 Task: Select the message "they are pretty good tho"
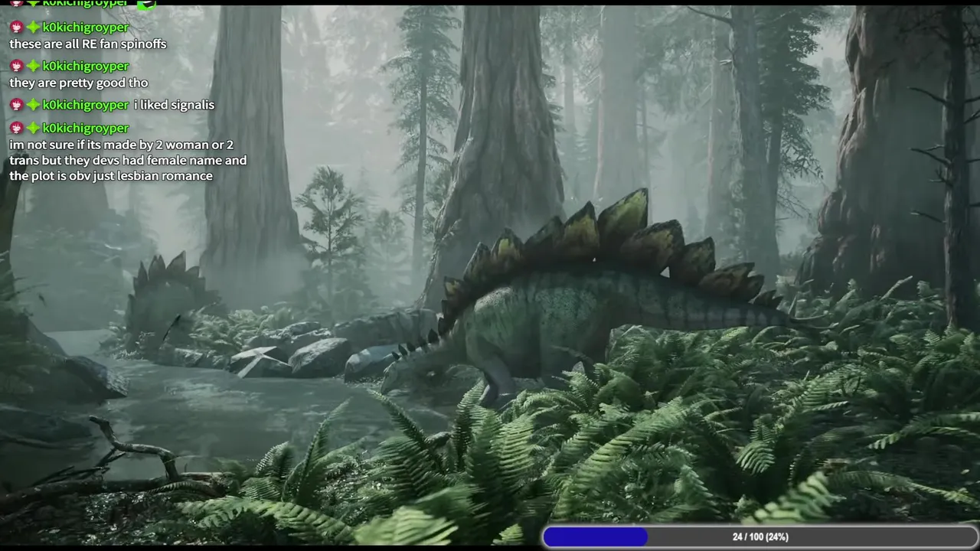79,83
